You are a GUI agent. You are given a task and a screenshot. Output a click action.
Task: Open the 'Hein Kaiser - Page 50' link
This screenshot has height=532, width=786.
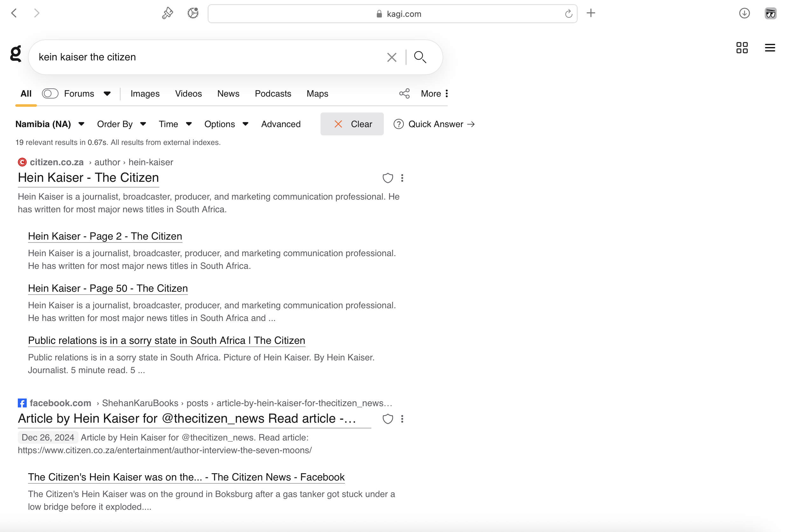(x=107, y=288)
